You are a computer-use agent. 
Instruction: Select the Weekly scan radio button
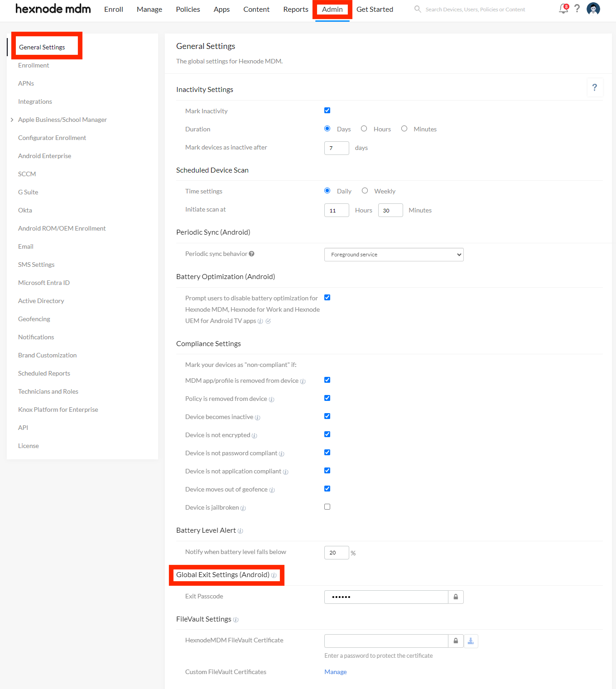(365, 191)
